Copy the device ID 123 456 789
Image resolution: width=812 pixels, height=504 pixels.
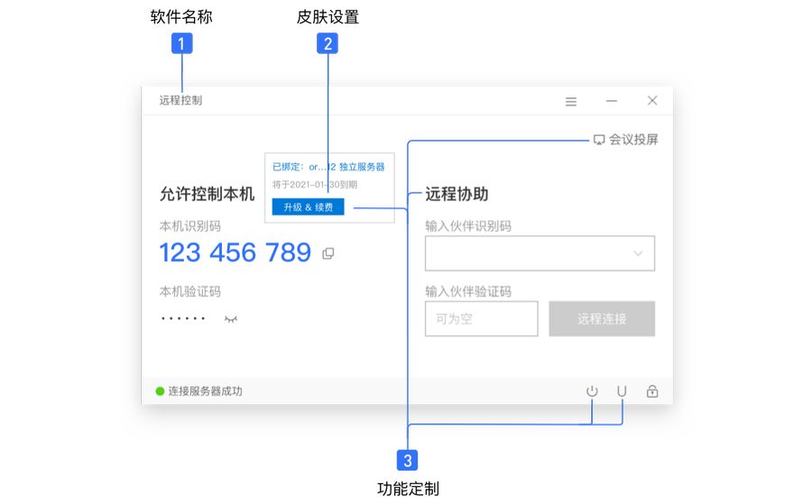[x=328, y=253]
